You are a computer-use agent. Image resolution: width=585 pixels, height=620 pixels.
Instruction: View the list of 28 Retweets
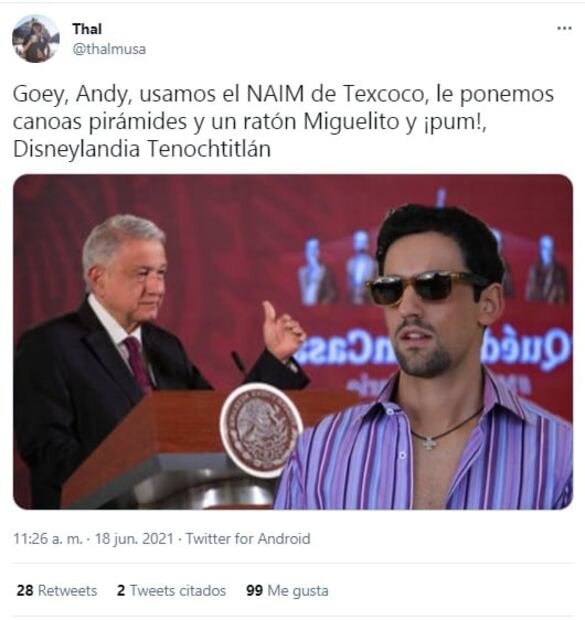click(x=57, y=590)
